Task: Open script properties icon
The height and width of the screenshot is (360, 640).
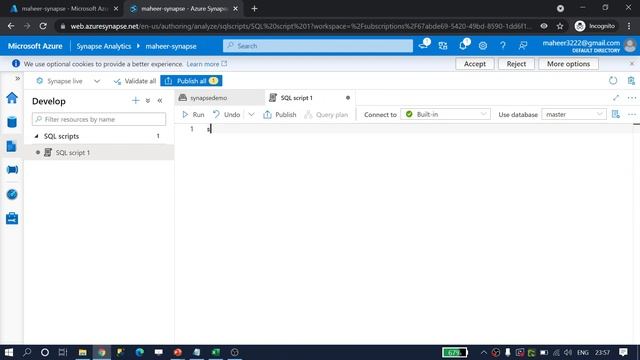Action: (x=616, y=114)
